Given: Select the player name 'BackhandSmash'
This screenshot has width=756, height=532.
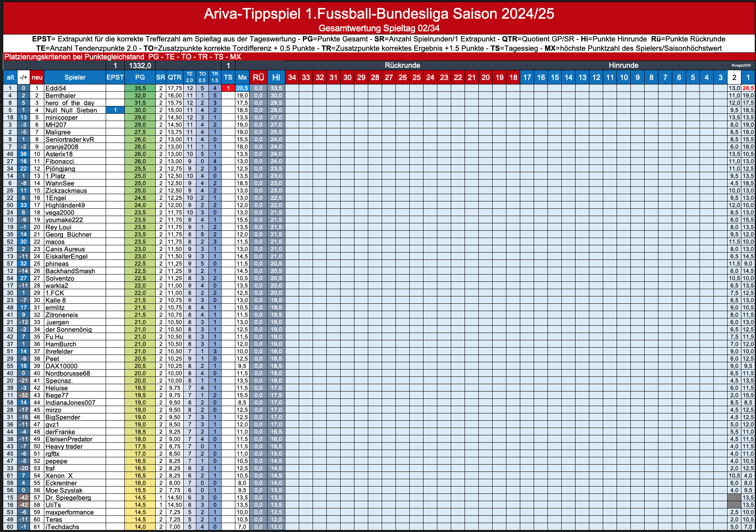Looking at the screenshot, I should pos(70,271).
